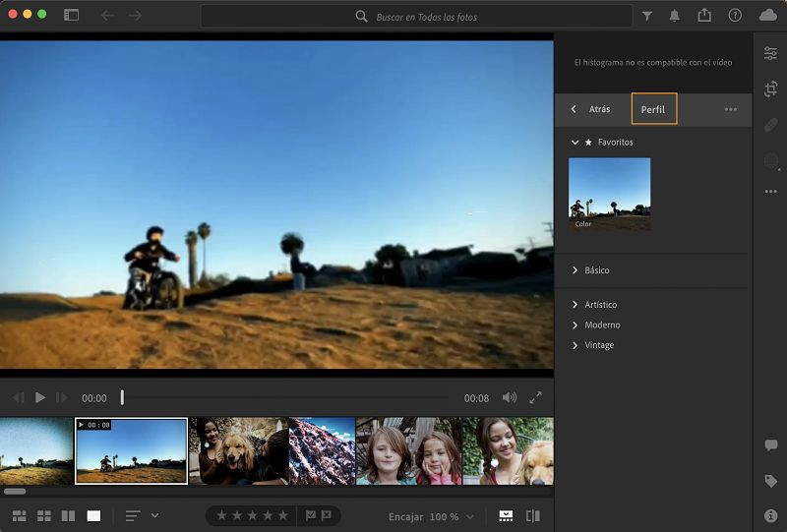Enter fullscreen video view

535,397
